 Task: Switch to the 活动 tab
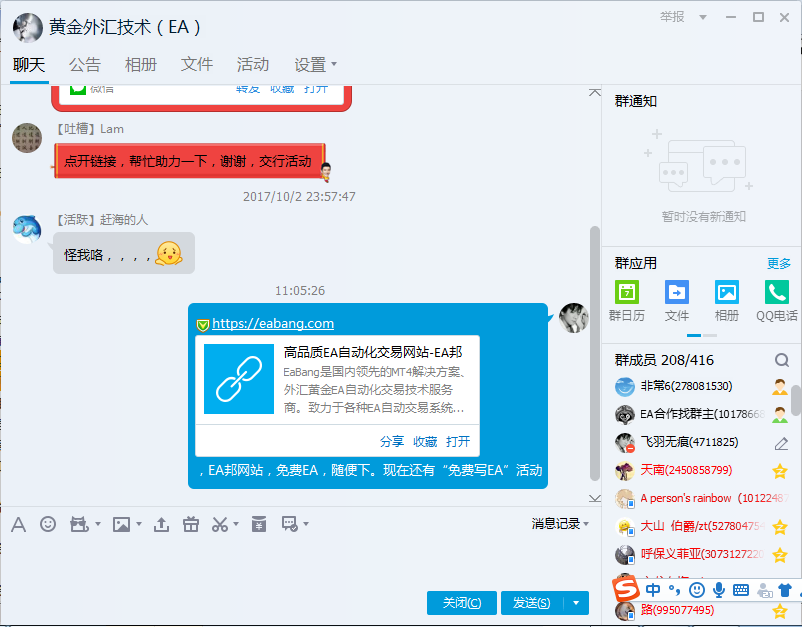coord(253,64)
